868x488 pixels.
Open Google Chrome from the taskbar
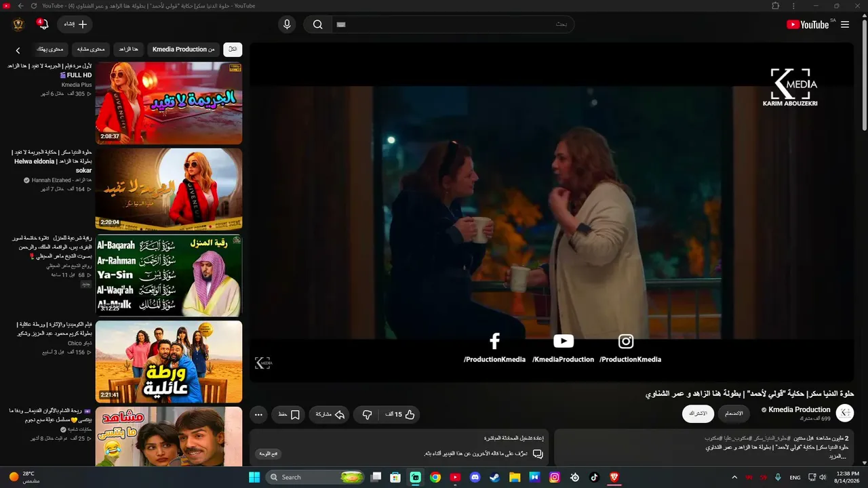[x=435, y=477]
